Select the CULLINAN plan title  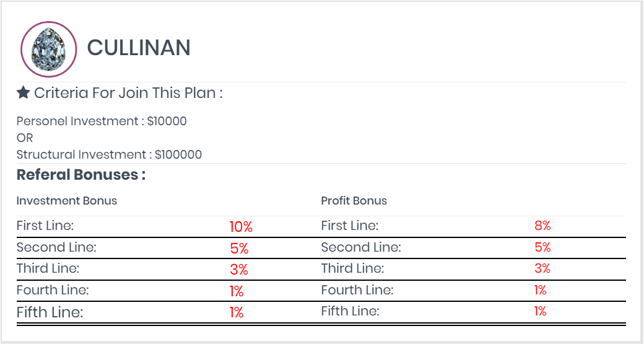click(x=139, y=48)
